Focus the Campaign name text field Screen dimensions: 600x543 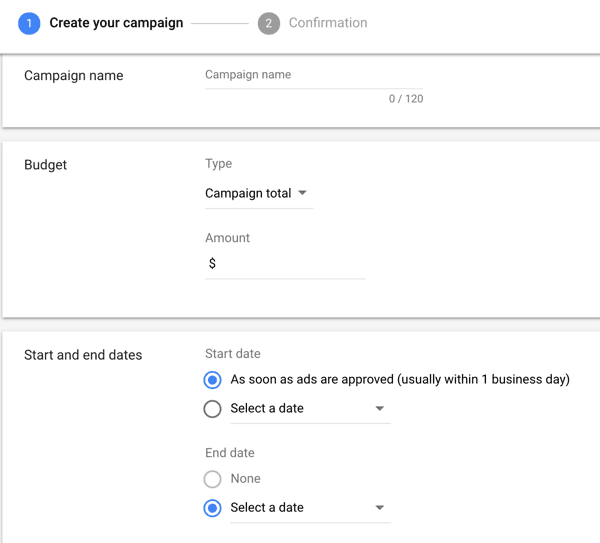[313, 76]
